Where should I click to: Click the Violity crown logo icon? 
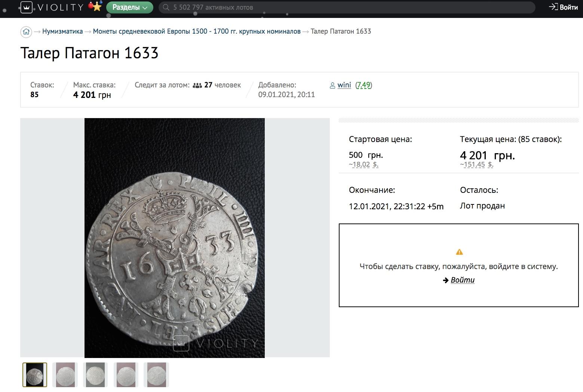[x=26, y=7]
